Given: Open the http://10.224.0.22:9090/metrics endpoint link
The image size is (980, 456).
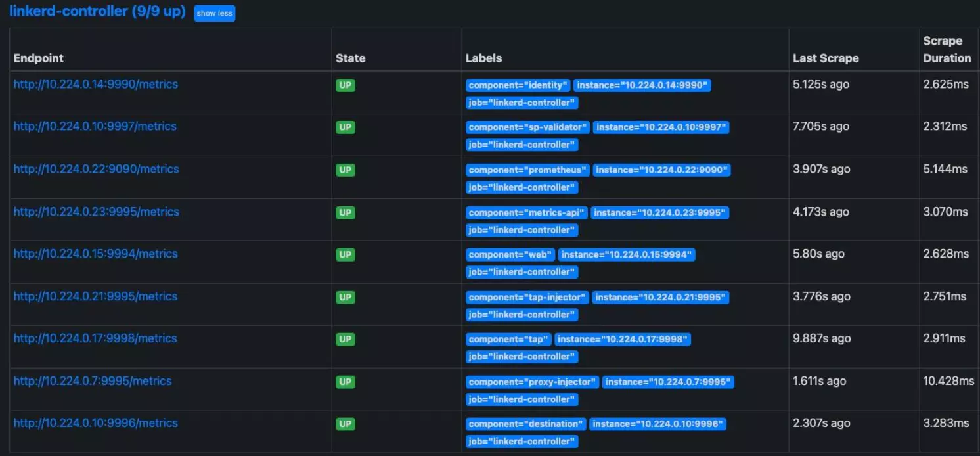Looking at the screenshot, I should coord(97,169).
